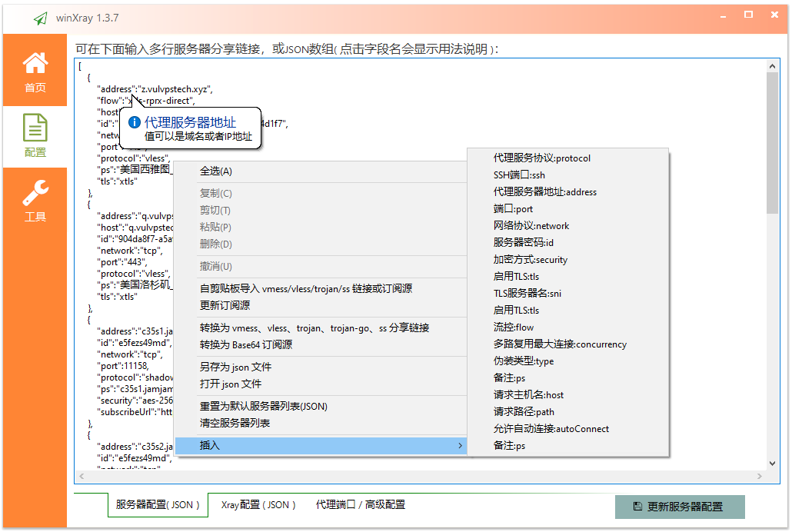The height and width of the screenshot is (532, 792).
Task: Select 转换为 Base64 订阅源
Action: pos(320,344)
